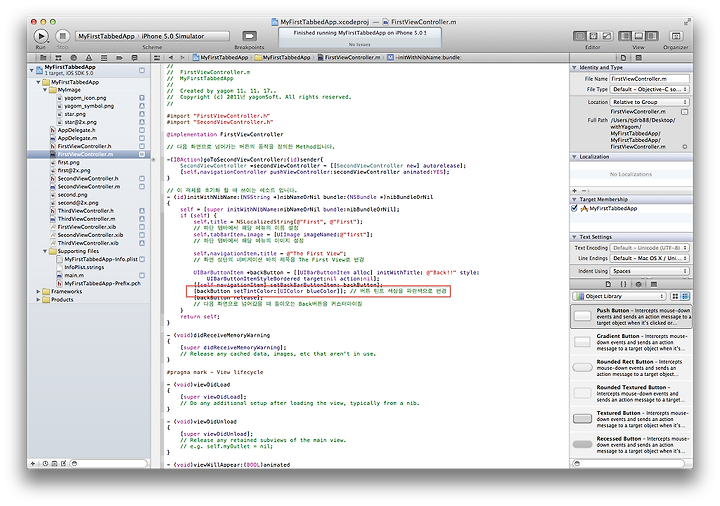Image resolution: width=720 pixels, height=506 pixels.
Task: Open SecondViewController.m file
Action: [89, 186]
